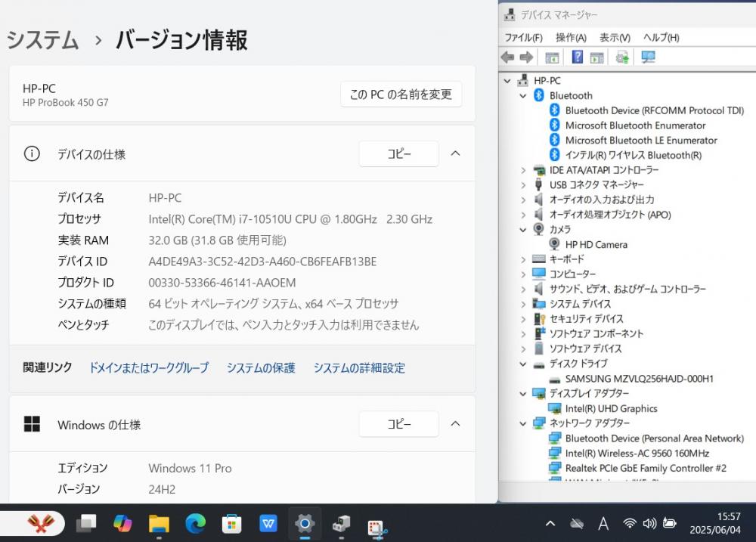This screenshot has width=756, height=542.
Task: Click the Wi-Fi icon in system tray
Action: [x=629, y=522]
